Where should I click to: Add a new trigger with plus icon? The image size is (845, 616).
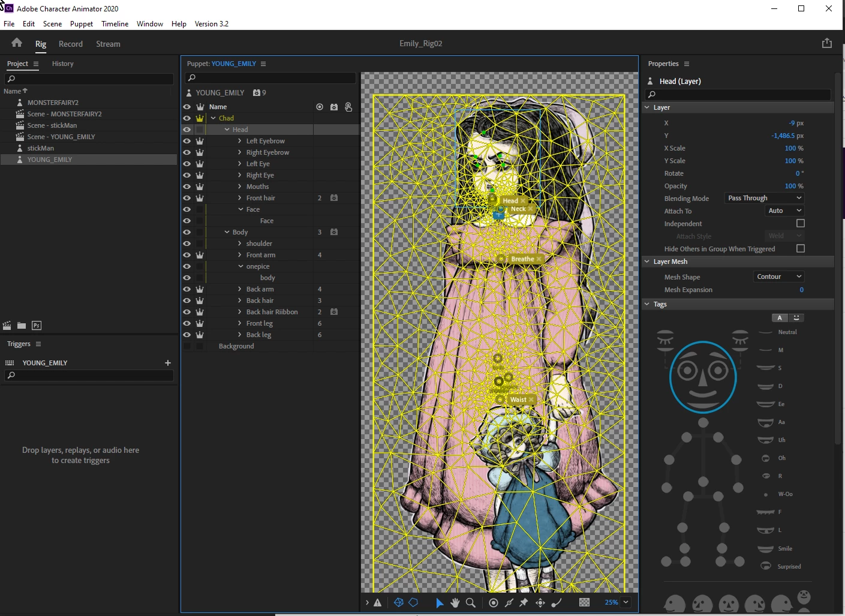[168, 363]
